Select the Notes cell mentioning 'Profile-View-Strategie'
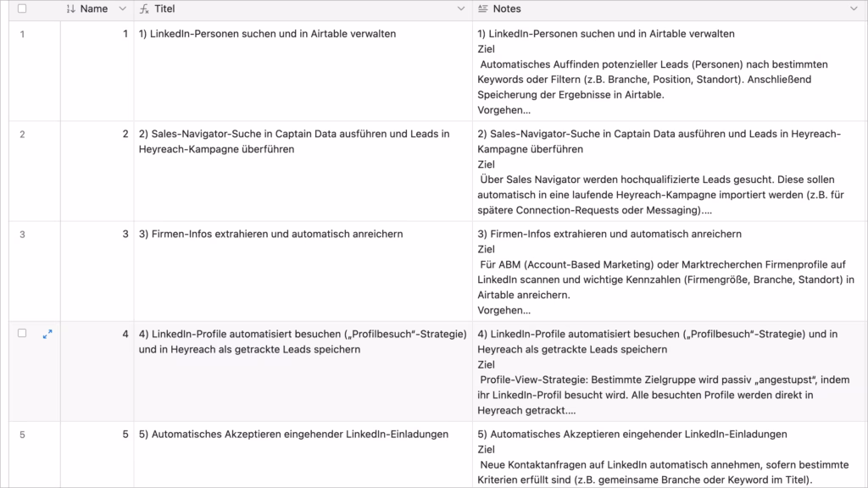 [670, 372]
